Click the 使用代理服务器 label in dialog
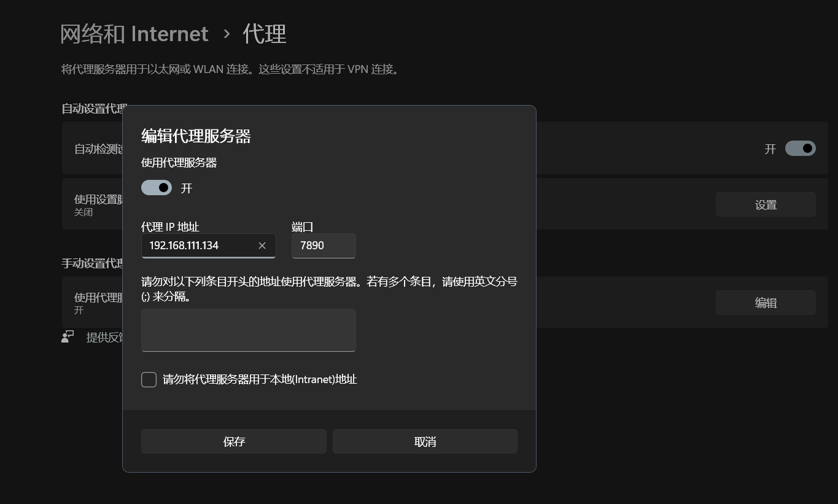The width and height of the screenshot is (838, 504). click(179, 163)
